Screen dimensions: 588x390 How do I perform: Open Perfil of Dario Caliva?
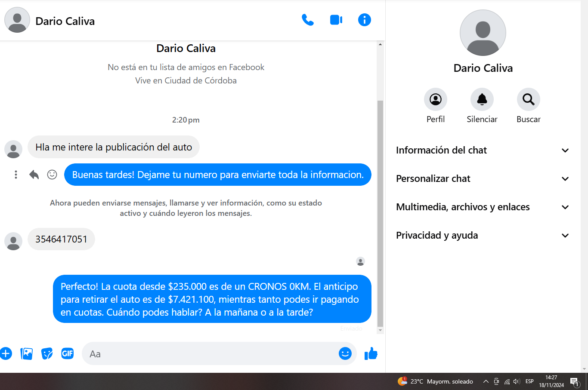tap(435, 100)
